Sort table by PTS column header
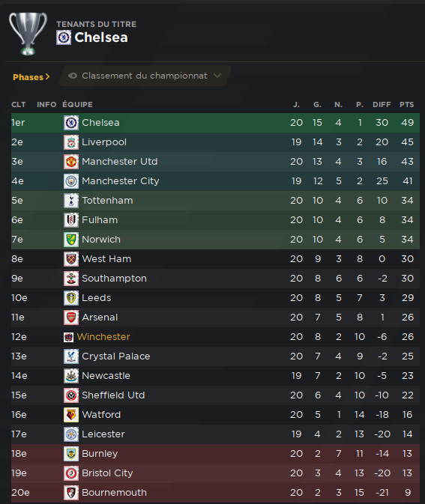 407,105
